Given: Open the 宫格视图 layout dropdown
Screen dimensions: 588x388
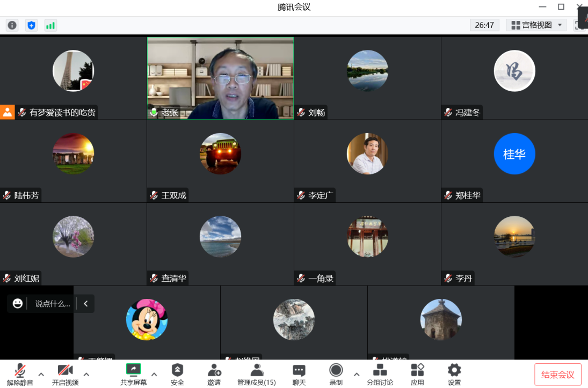Looking at the screenshot, I should (x=536, y=25).
